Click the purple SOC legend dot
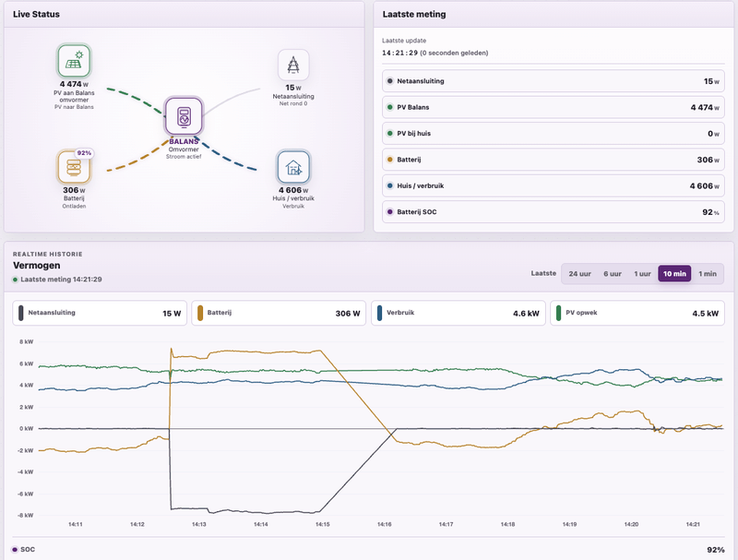This screenshot has height=560, width=738. pyautogui.click(x=15, y=549)
